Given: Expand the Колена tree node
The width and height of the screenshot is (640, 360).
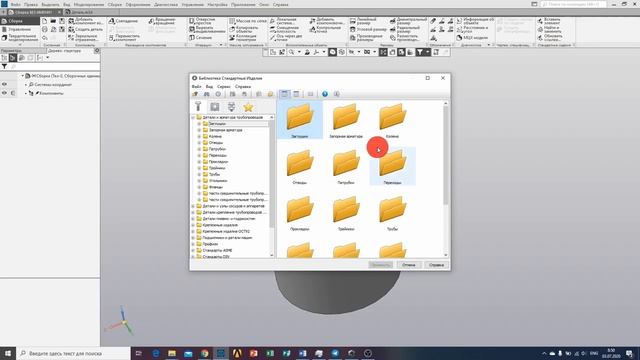Looking at the screenshot, I should coord(199,136).
